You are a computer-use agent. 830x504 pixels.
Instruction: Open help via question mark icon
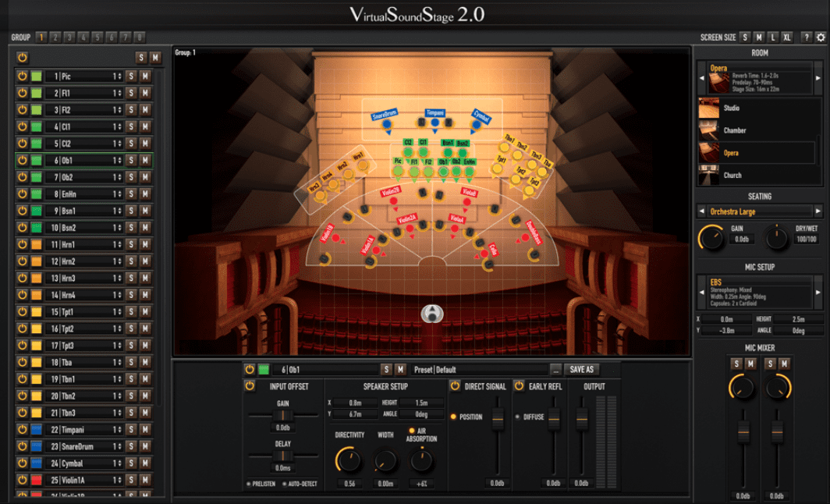pos(806,37)
